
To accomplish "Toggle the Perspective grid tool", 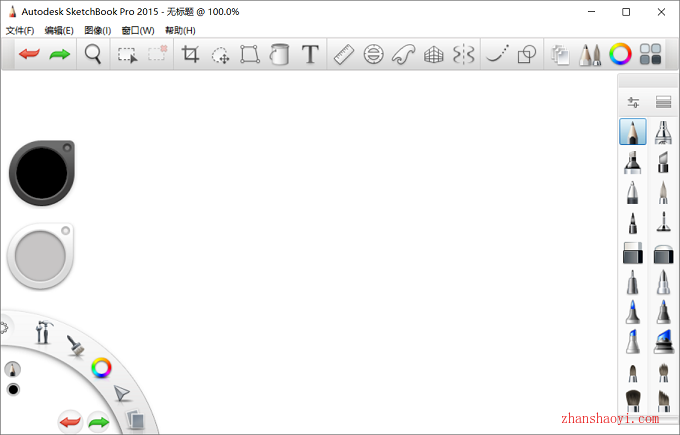I will coord(433,55).
